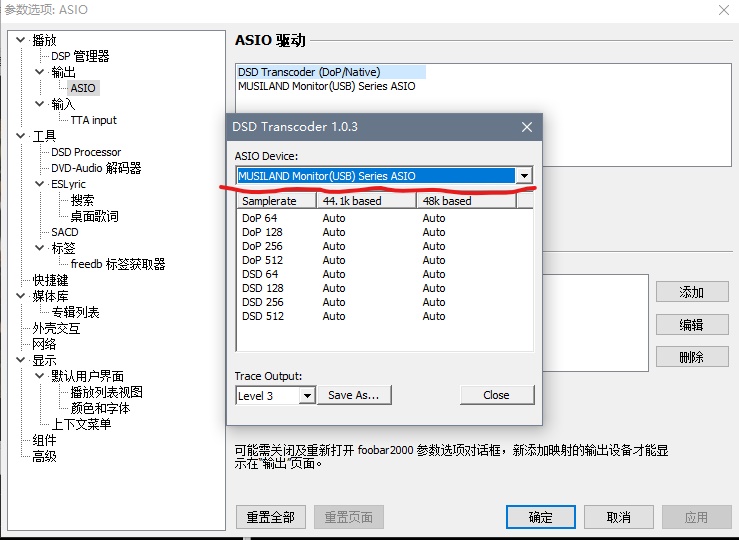Select DSP 管理器 in the tree

pyautogui.click(x=80, y=56)
